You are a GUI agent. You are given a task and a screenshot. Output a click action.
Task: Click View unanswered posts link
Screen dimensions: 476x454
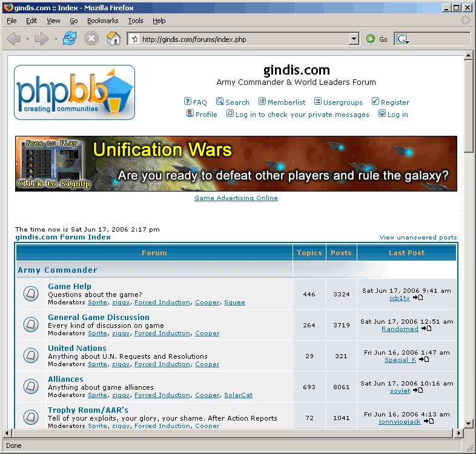(418, 238)
